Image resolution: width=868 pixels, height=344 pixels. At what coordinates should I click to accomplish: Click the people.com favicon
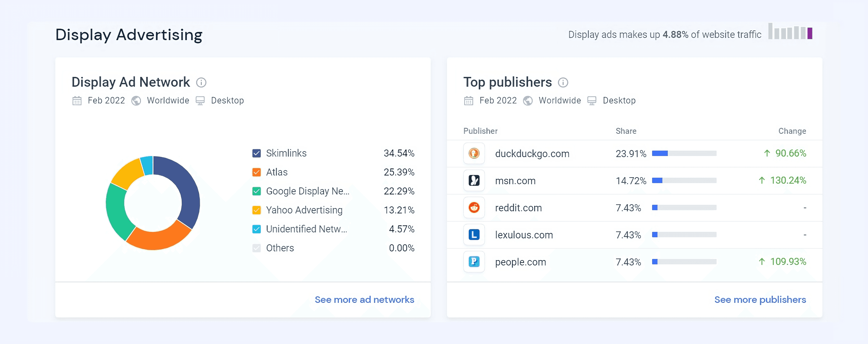(474, 262)
